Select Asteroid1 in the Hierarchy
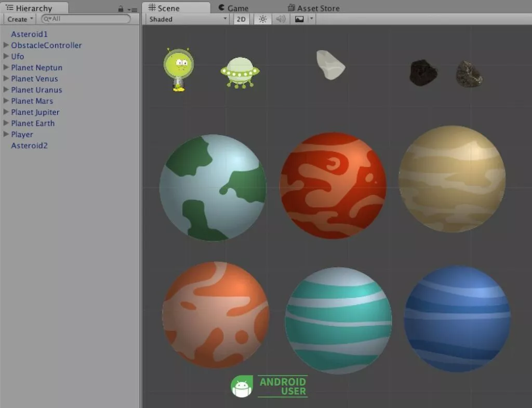 [x=29, y=34]
